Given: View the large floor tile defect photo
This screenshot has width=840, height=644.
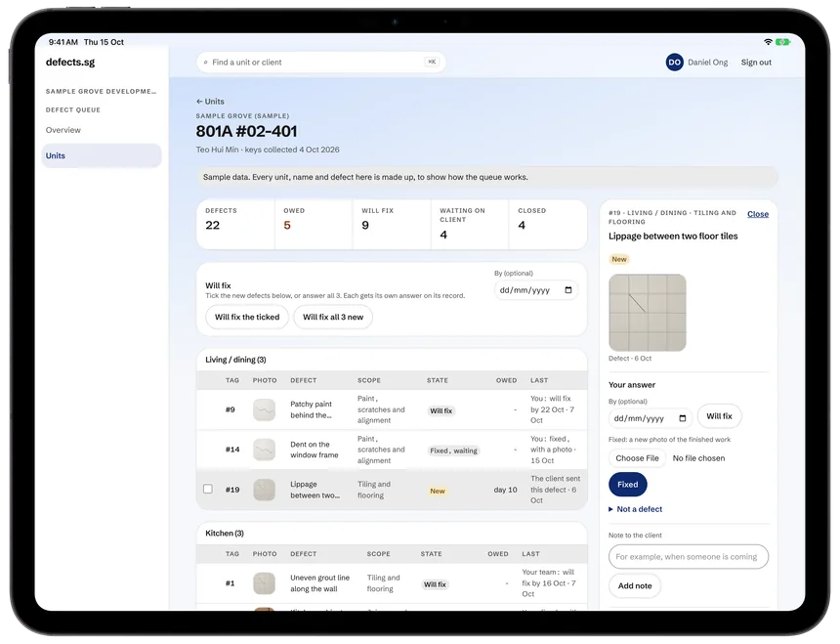Looking at the screenshot, I should coord(648,313).
